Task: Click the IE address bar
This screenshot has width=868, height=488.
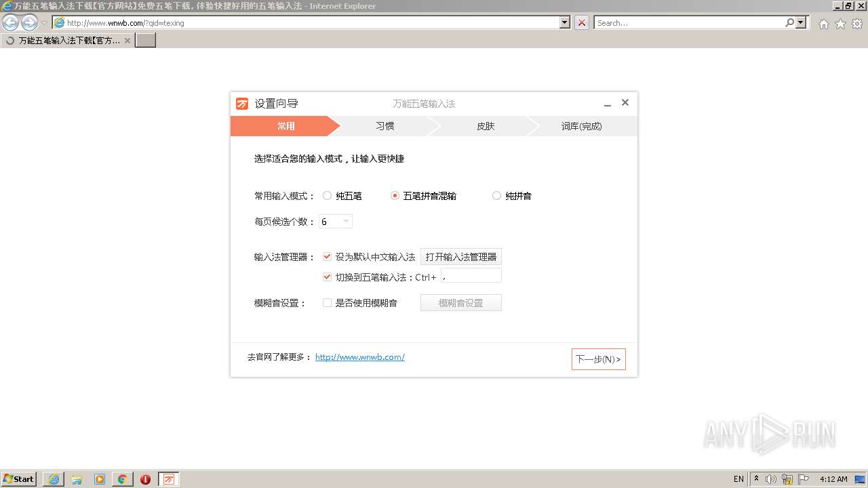Action: click(312, 22)
